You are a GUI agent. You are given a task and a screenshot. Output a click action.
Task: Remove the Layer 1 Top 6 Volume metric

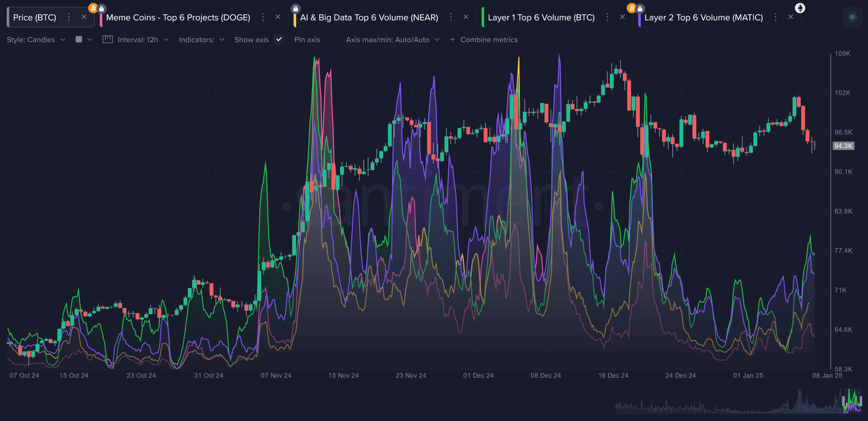click(622, 18)
